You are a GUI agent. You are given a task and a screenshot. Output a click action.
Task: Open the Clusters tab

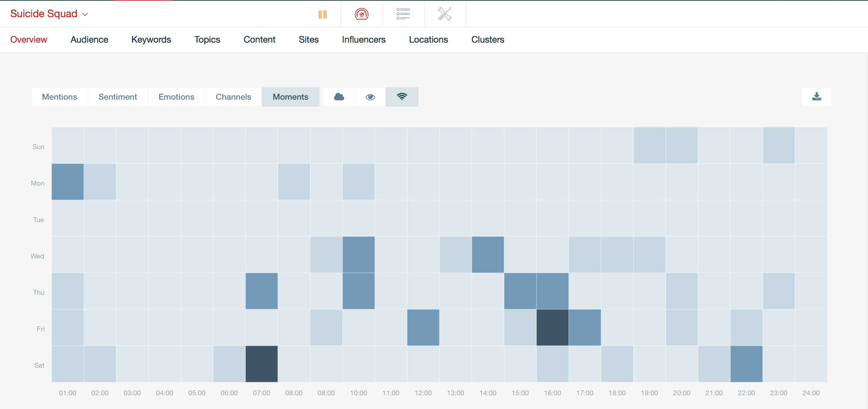coord(488,40)
